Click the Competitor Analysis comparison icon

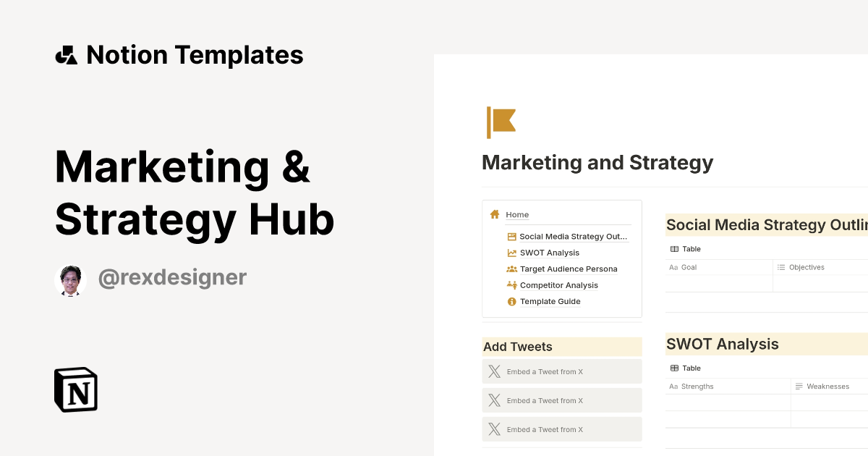pos(511,284)
